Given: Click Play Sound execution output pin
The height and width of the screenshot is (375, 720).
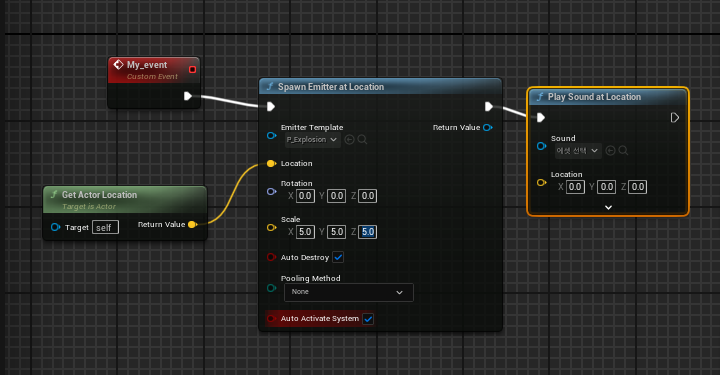Looking at the screenshot, I should click(x=675, y=118).
